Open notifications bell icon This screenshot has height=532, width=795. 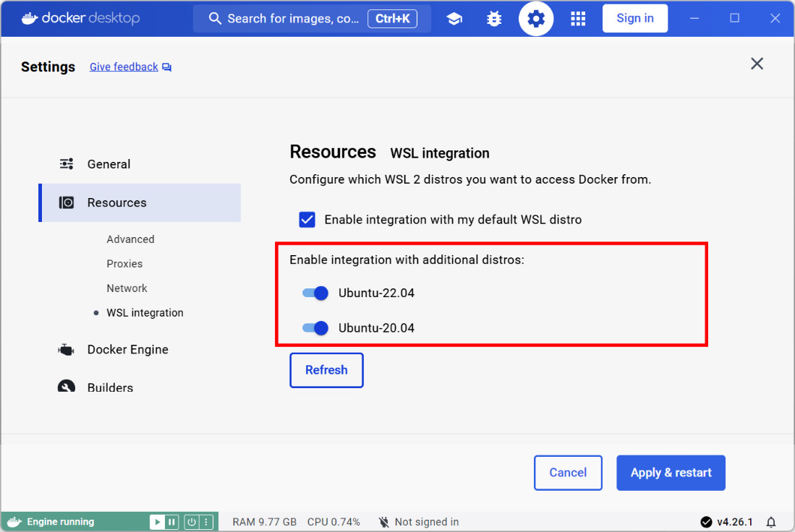coord(770,522)
